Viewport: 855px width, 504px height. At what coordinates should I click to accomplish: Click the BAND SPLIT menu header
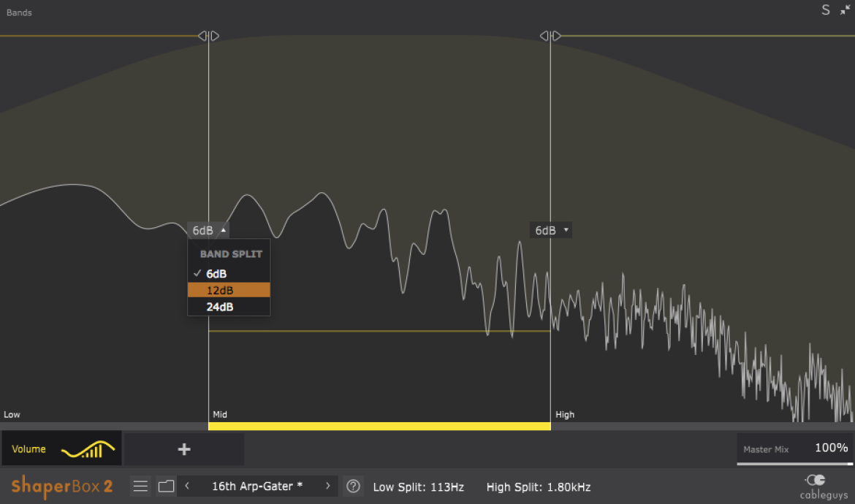(x=231, y=254)
